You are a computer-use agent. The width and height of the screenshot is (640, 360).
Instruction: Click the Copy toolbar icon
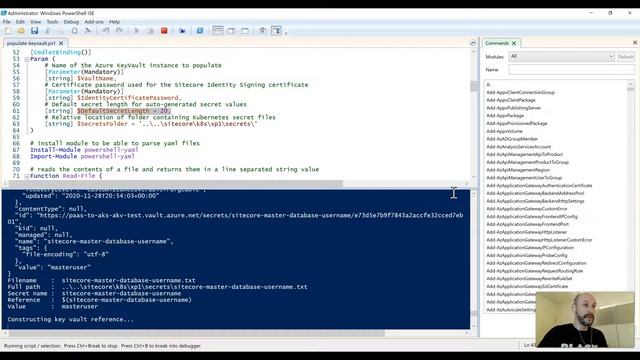[x=61, y=31]
